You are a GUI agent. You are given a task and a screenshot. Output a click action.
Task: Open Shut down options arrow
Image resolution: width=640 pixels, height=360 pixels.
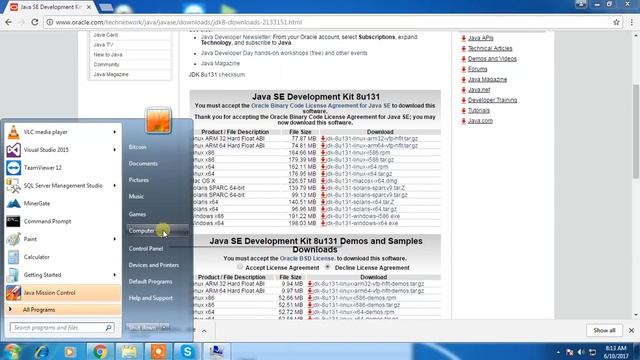pyautogui.click(x=164, y=327)
